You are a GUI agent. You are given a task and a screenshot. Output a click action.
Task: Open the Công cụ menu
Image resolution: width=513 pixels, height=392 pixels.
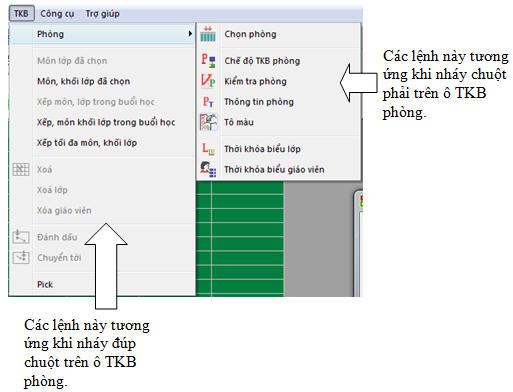point(57,14)
